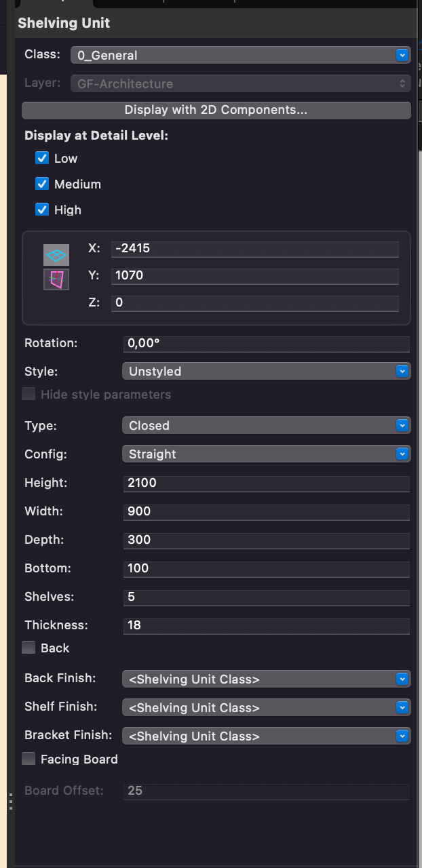
Task: Turn on the Facing Board checkbox
Action: coord(28,759)
